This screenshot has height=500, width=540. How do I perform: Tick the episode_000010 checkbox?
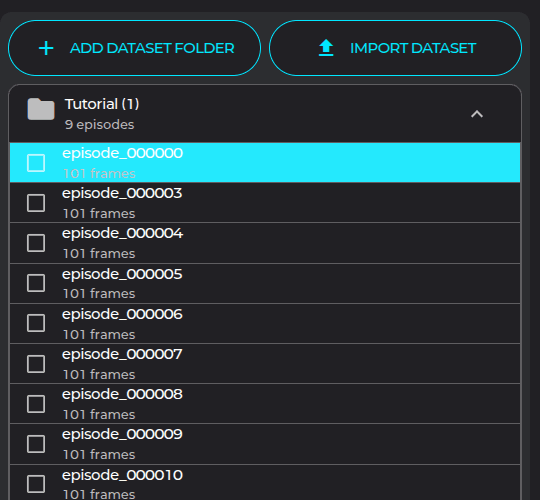[36, 484]
